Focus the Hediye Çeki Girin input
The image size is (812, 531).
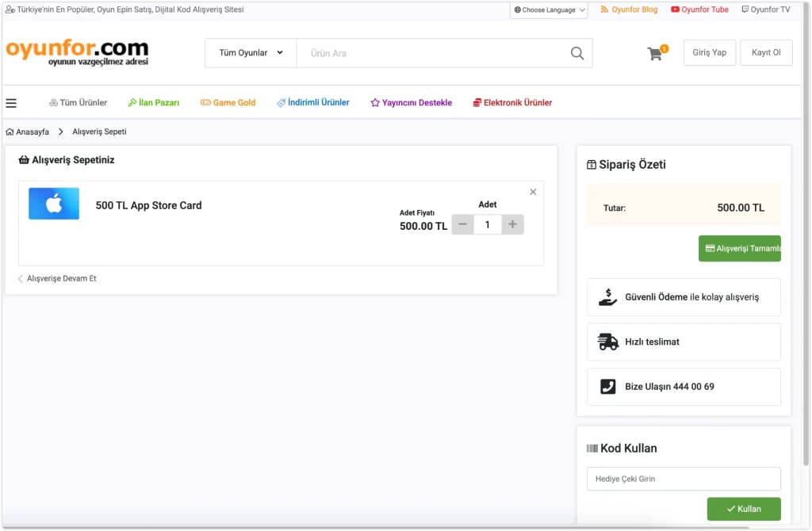pyautogui.click(x=684, y=479)
